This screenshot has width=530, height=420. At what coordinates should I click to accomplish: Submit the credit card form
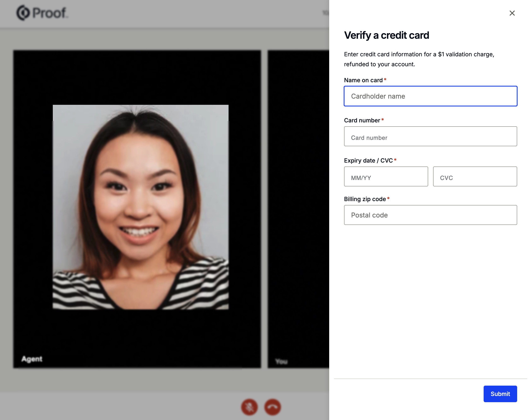[500, 394]
